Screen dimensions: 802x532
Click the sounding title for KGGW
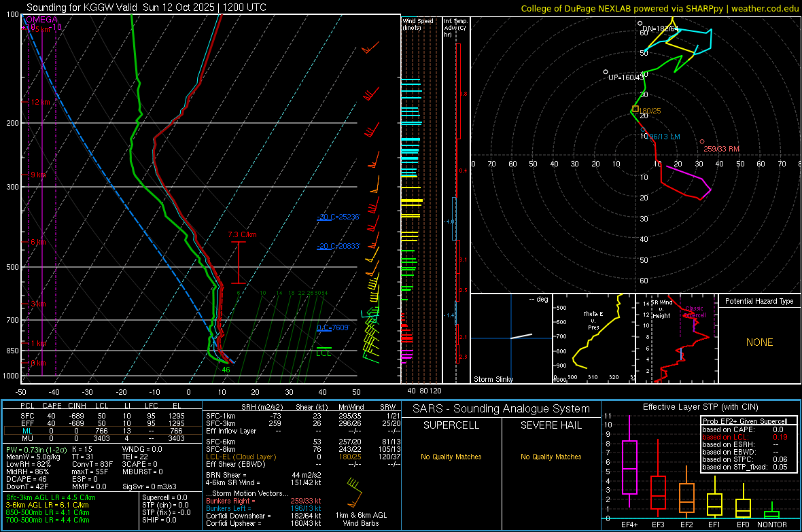tap(146, 7)
